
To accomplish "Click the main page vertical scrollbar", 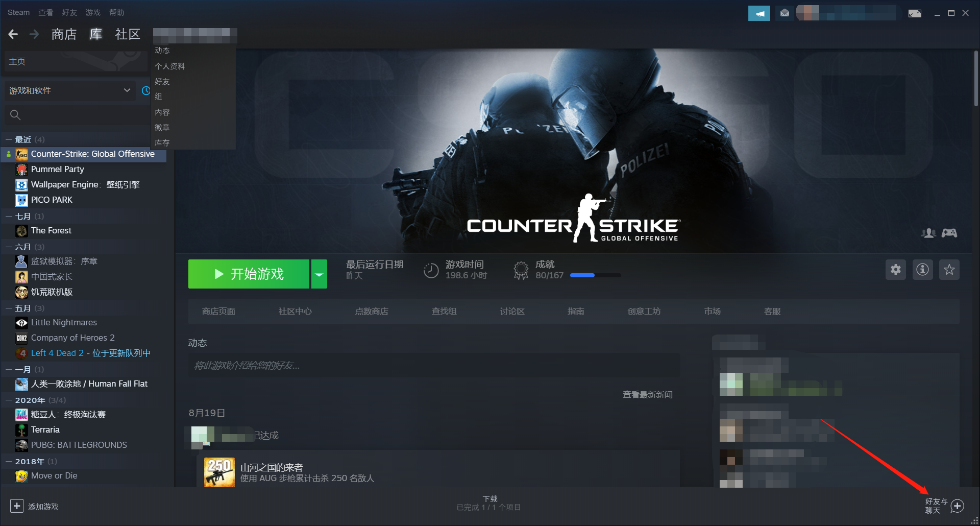I will coord(976,78).
